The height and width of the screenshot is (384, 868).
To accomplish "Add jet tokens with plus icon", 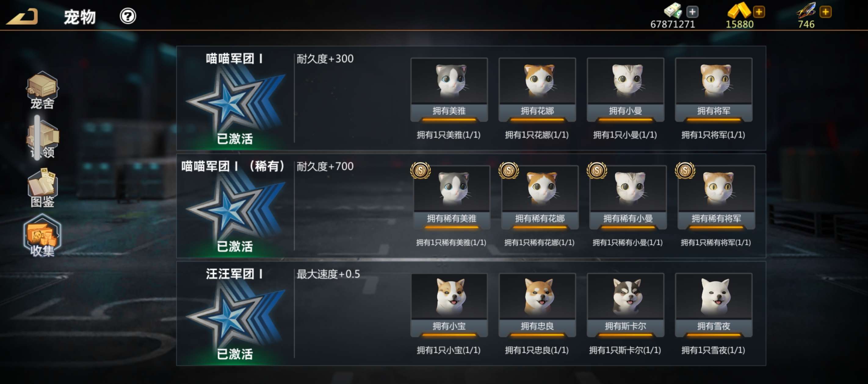I will pyautogui.click(x=826, y=12).
